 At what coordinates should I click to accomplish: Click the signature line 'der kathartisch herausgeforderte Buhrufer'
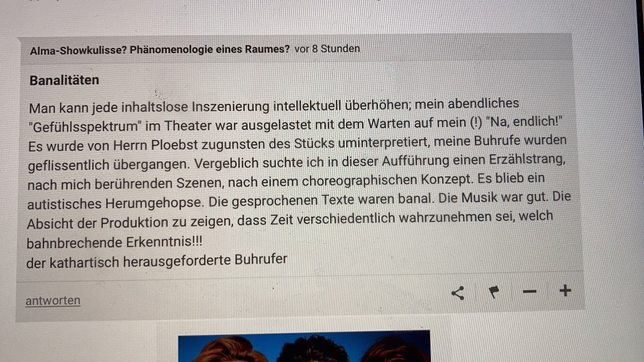coord(157,261)
